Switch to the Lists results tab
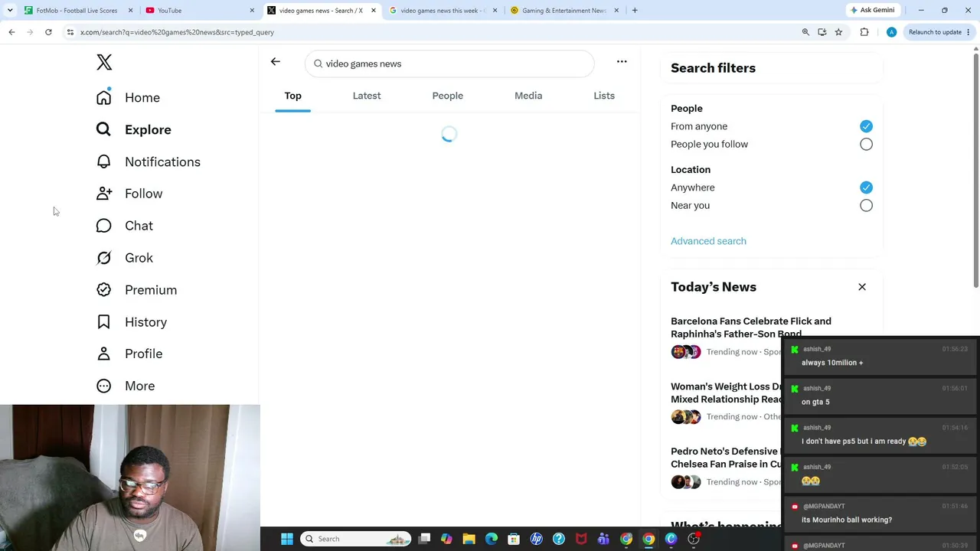This screenshot has height=551, width=980. (604, 96)
